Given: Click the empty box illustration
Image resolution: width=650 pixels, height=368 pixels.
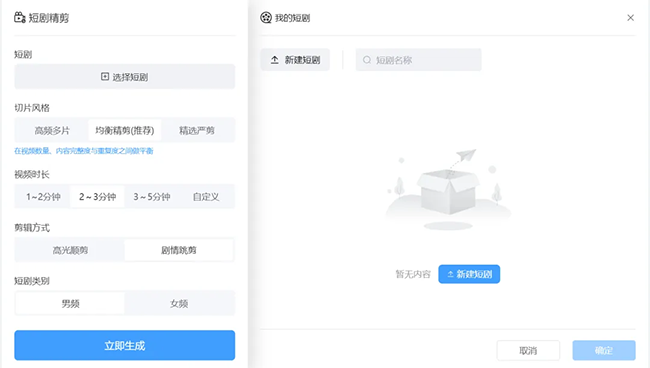Looking at the screenshot, I should pyautogui.click(x=448, y=189).
